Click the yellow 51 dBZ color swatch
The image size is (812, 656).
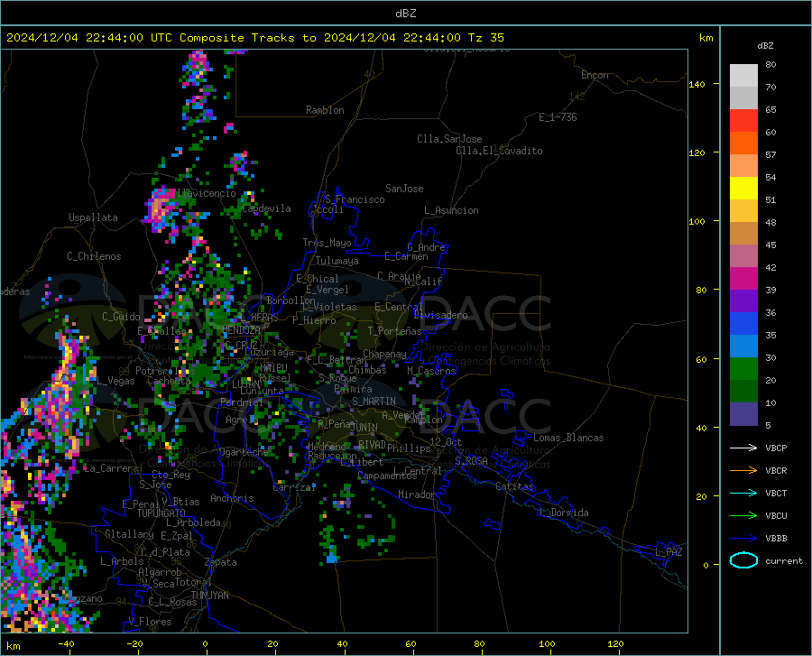[743, 189]
